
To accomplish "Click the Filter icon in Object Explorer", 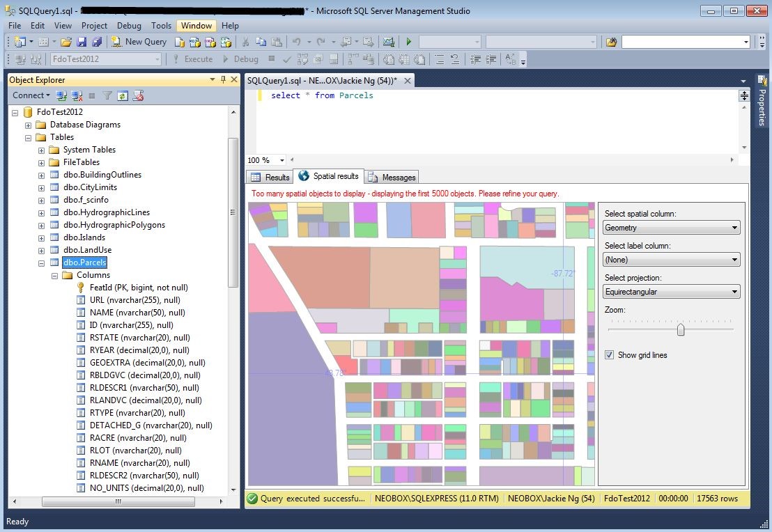I will (x=107, y=95).
